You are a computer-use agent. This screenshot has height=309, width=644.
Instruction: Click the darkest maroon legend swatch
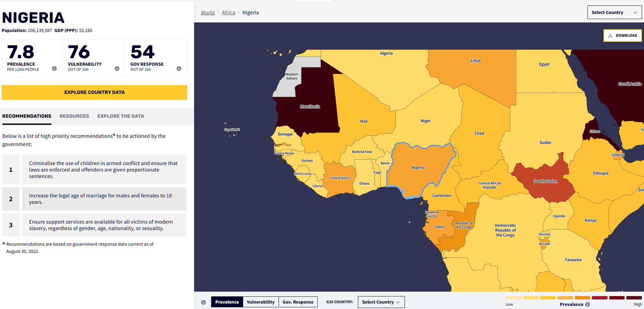coord(634,298)
